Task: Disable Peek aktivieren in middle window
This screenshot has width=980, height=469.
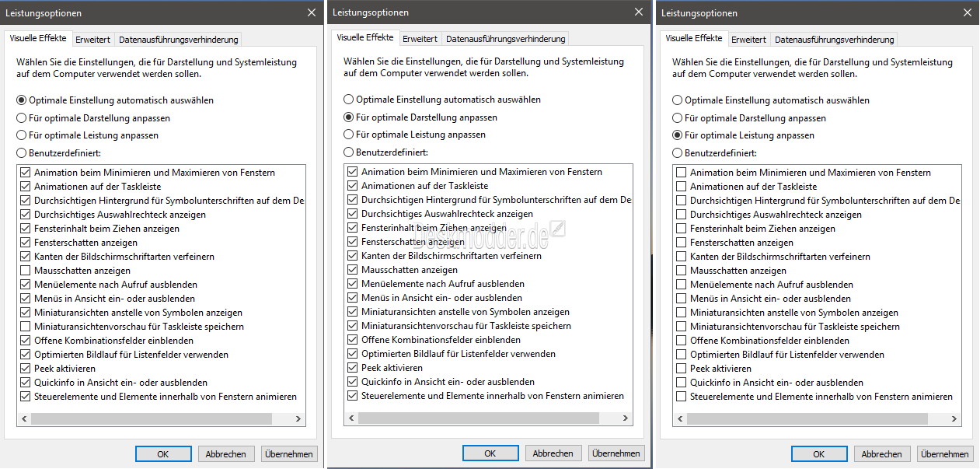Action: click(x=353, y=368)
